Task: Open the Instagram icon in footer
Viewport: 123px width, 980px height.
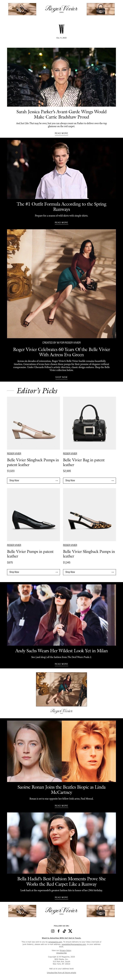Action: click(x=53, y=931)
